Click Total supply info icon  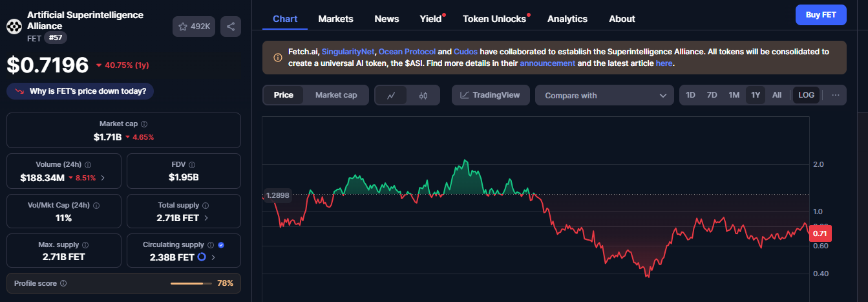(x=206, y=206)
